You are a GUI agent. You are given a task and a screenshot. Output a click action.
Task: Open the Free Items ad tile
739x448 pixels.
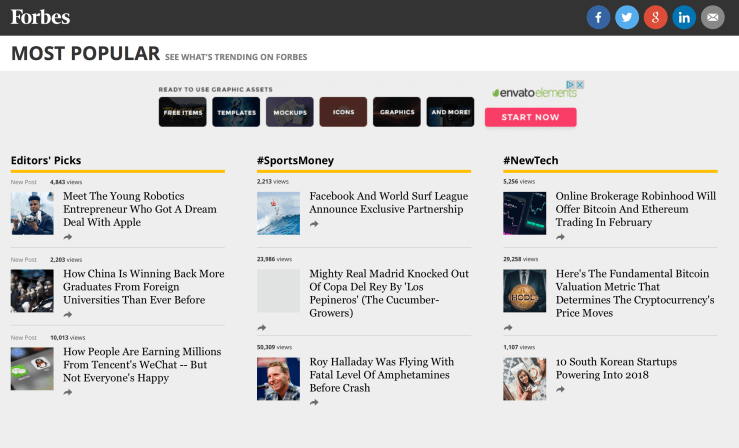click(182, 112)
